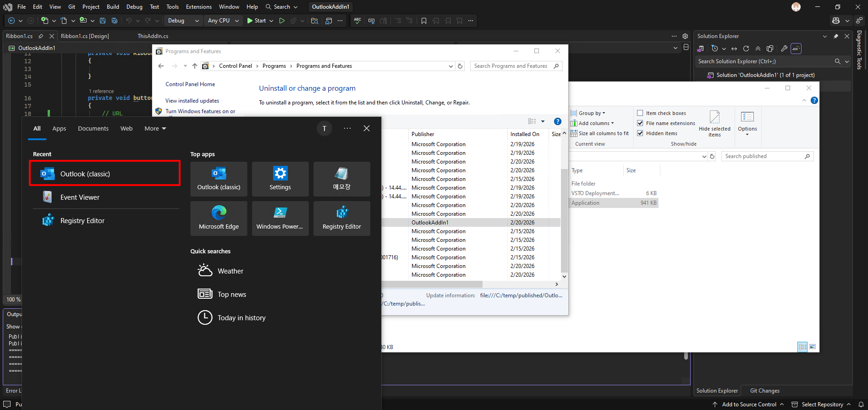Refresh the Programs and Features address bar
This screenshot has height=410, width=868.
click(x=460, y=66)
